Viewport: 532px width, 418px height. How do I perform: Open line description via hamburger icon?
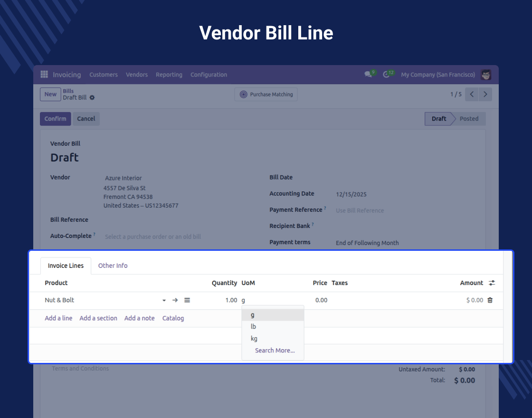click(x=187, y=300)
